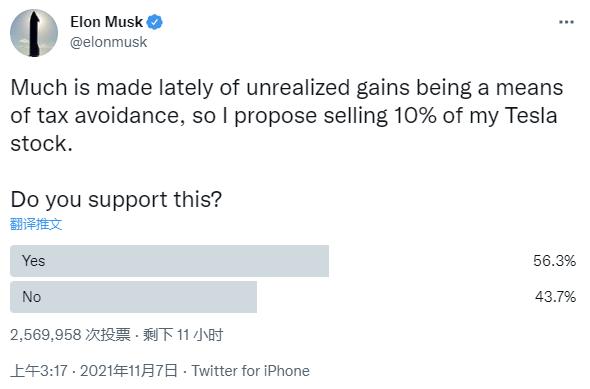
Task: Click the 剩下 11 小时 remaining time
Action: 183,335
